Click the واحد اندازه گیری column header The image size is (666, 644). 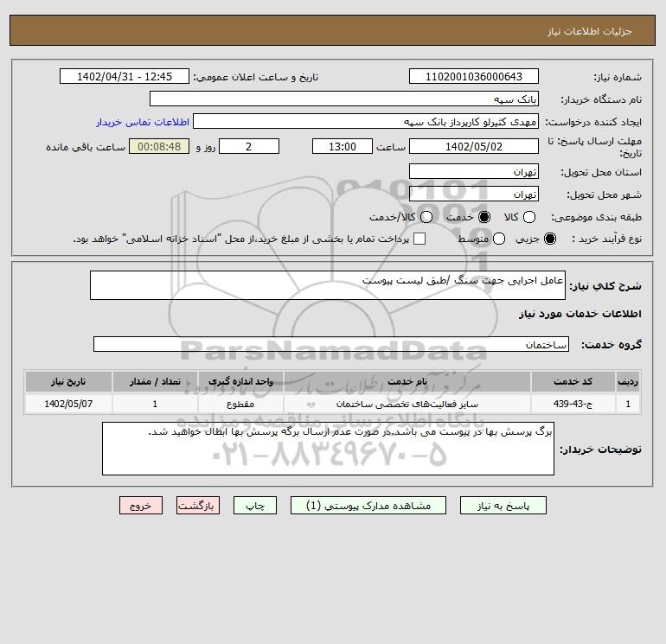240,381
